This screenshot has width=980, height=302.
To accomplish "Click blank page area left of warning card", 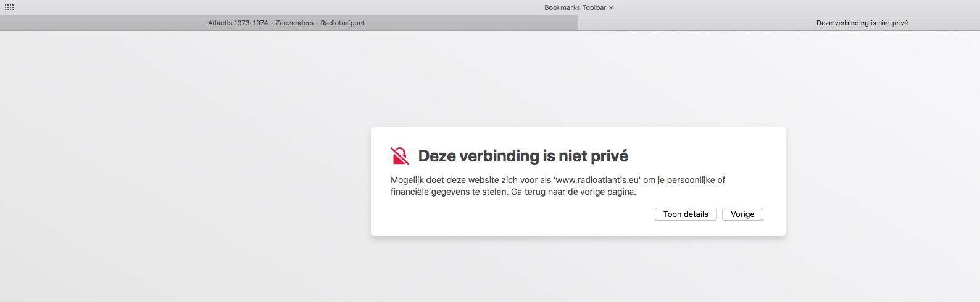I will click(x=185, y=179).
